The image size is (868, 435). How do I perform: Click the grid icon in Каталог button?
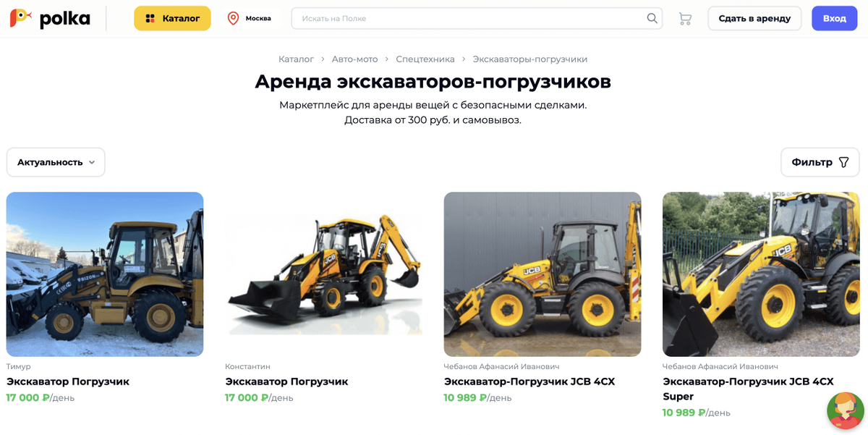point(150,18)
